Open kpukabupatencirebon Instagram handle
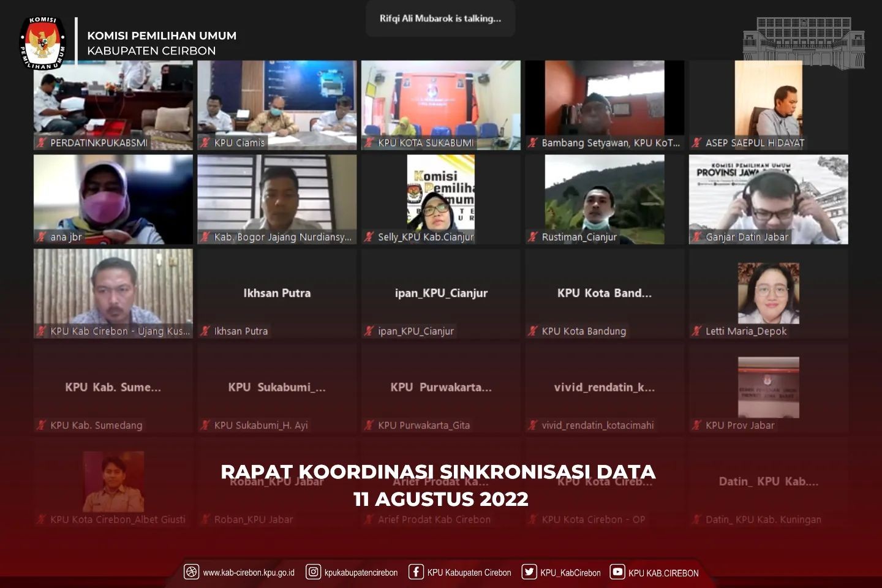The height and width of the screenshot is (588, 882). point(361,573)
